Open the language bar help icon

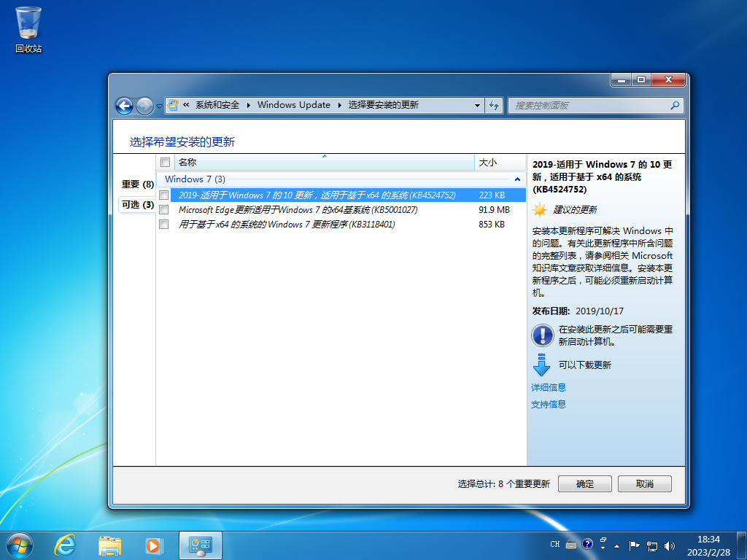click(x=587, y=544)
